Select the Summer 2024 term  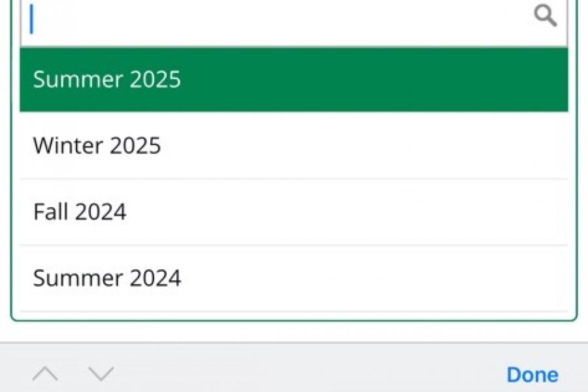coord(294,278)
